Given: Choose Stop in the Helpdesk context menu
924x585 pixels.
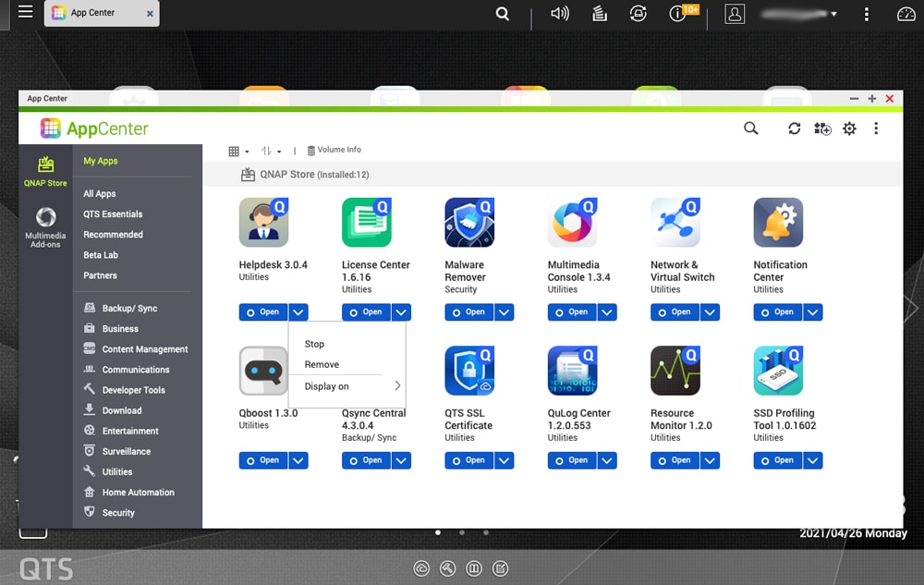Looking at the screenshot, I should pyautogui.click(x=314, y=344).
